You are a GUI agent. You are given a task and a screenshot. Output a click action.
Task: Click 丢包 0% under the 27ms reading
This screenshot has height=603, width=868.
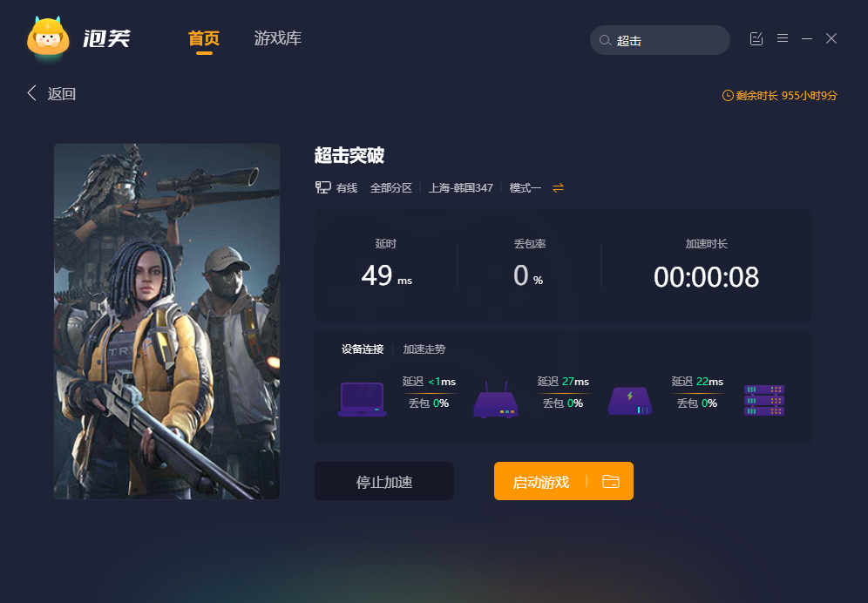(x=563, y=403)
